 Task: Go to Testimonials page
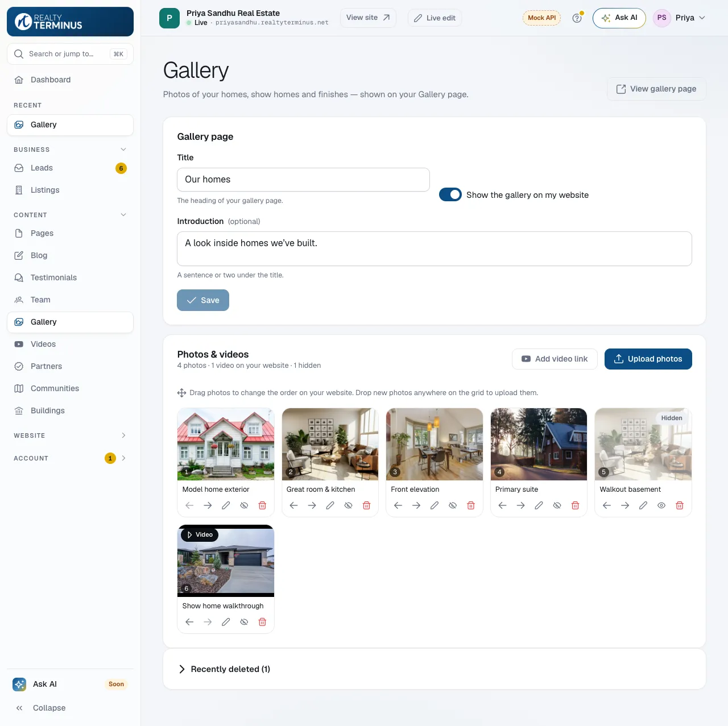tap(70, 277)
